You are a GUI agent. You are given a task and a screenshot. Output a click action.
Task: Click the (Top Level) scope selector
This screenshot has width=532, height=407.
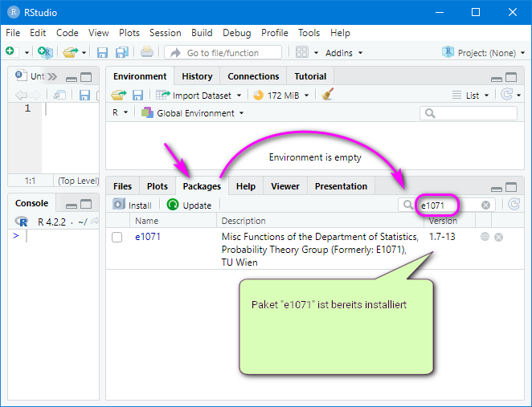(x=78, y=181)
